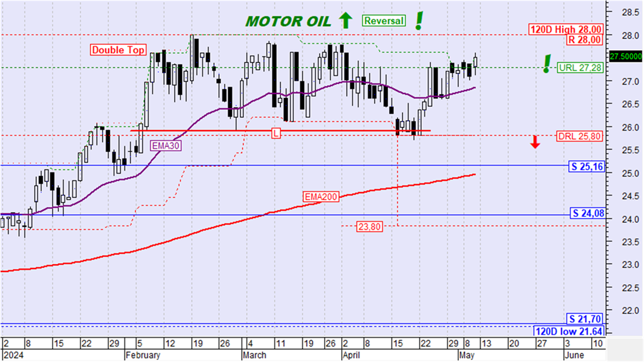This screenshot has width=644, height=362.
Task: Select the S 21,70 support label
Action: point(585,319)
